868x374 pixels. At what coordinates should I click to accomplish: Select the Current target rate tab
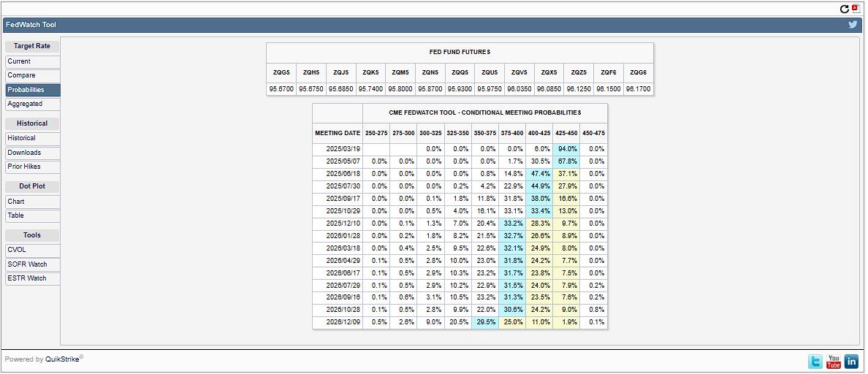33,61
